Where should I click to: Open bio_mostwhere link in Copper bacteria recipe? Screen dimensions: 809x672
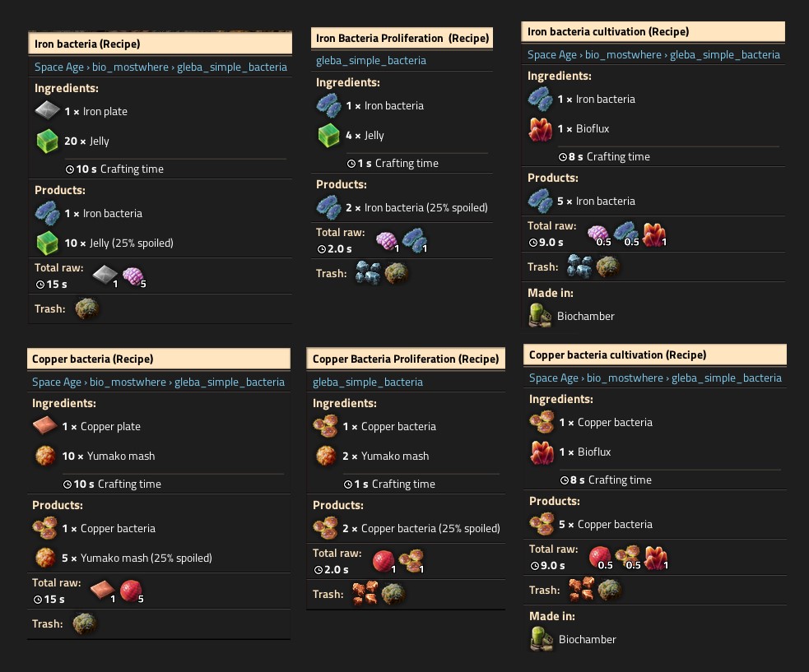128,382
